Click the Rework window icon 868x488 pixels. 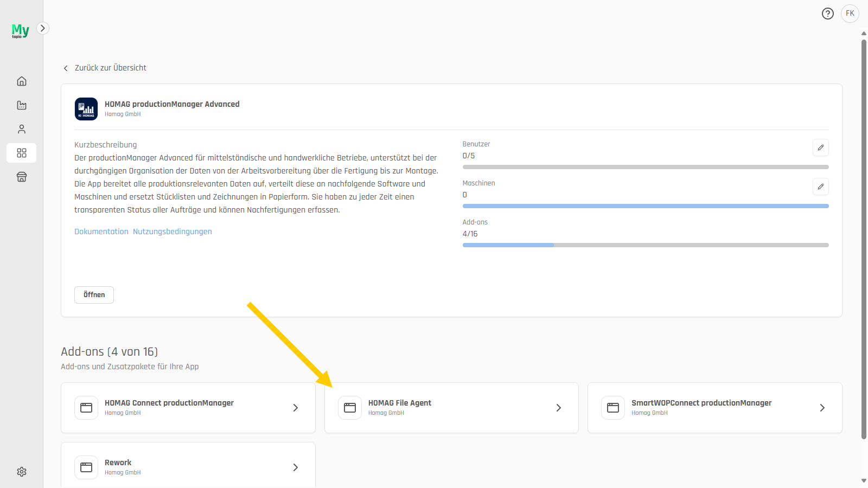86,467
